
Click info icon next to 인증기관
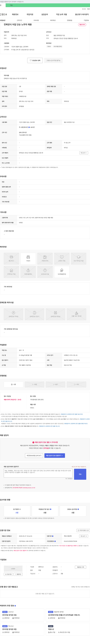53,536
